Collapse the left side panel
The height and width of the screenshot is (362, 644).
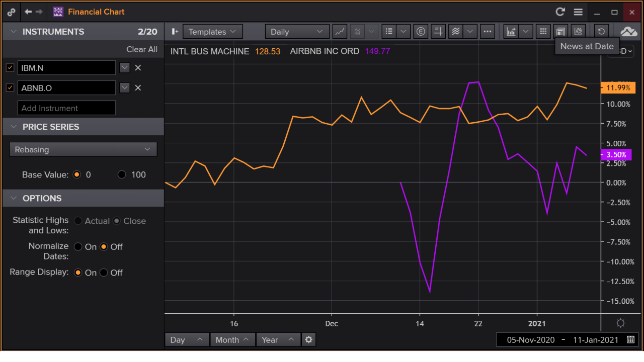point(175,32)
